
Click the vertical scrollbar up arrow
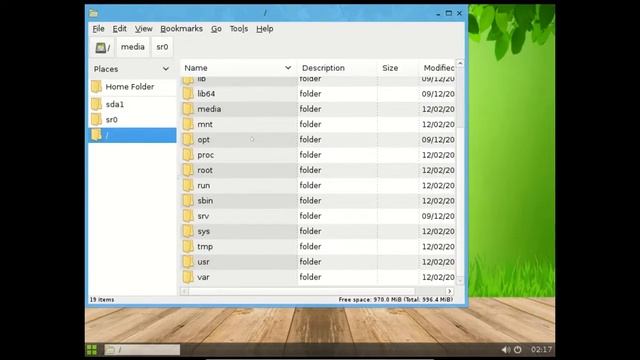pos(460,63)
